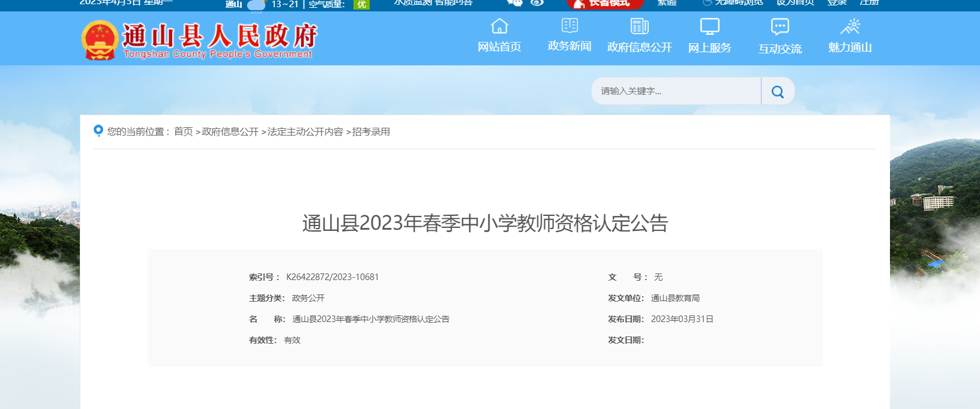Click the WeChat icon in top bar
The image size is (980, 409).
coord(514,3)
